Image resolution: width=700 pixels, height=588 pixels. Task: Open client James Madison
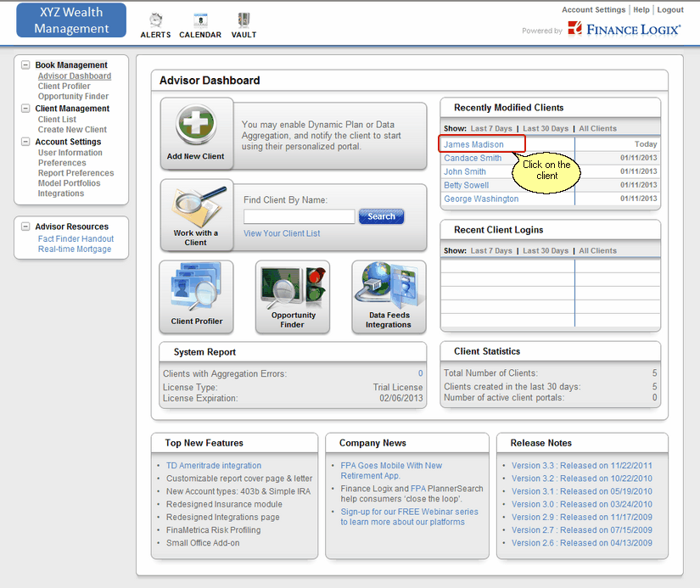point(473,144)
